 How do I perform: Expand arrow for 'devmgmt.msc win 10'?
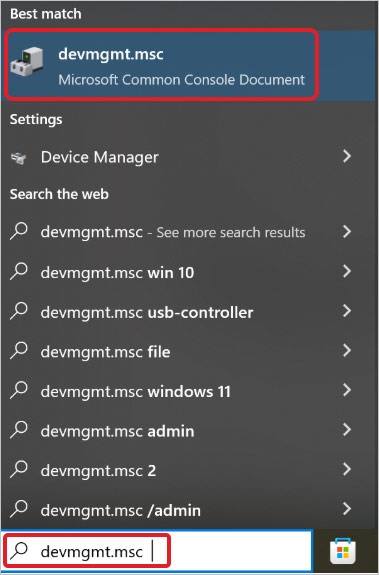[346, 271]
